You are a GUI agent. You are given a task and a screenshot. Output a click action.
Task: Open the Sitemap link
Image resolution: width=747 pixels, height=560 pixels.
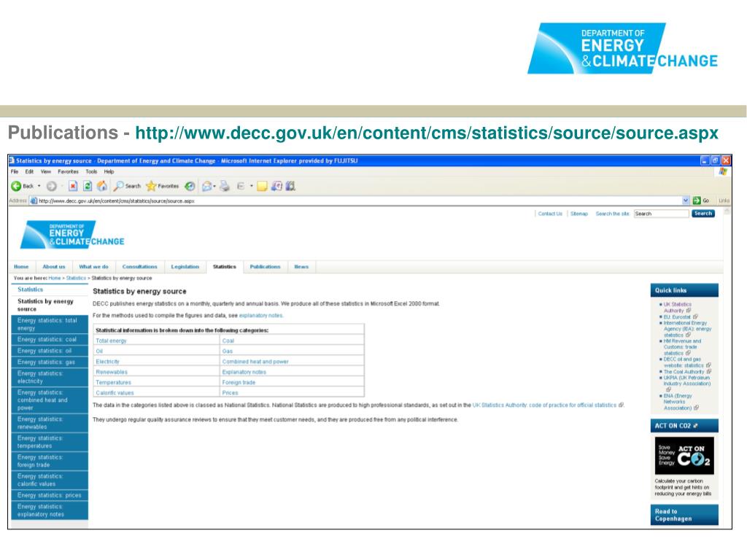coord(579,214)
